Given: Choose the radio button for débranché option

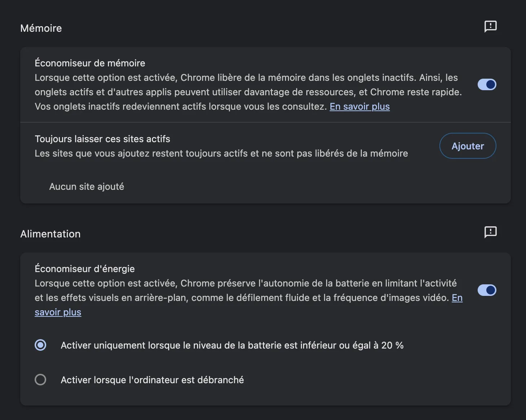Looking at the screenshot, I should tap(40, 380).
